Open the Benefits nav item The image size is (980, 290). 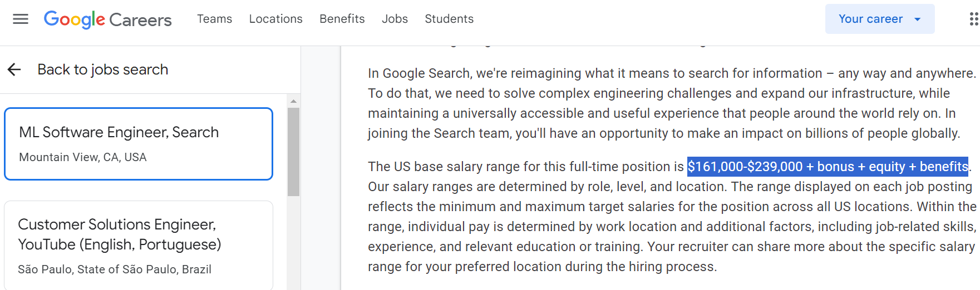342,19
